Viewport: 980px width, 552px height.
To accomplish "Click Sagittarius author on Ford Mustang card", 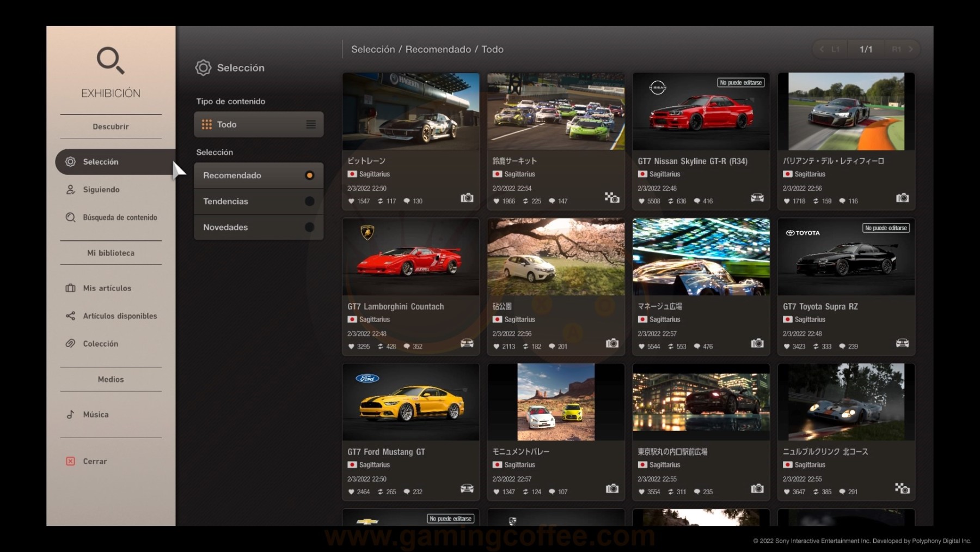I will pos(375,465).
